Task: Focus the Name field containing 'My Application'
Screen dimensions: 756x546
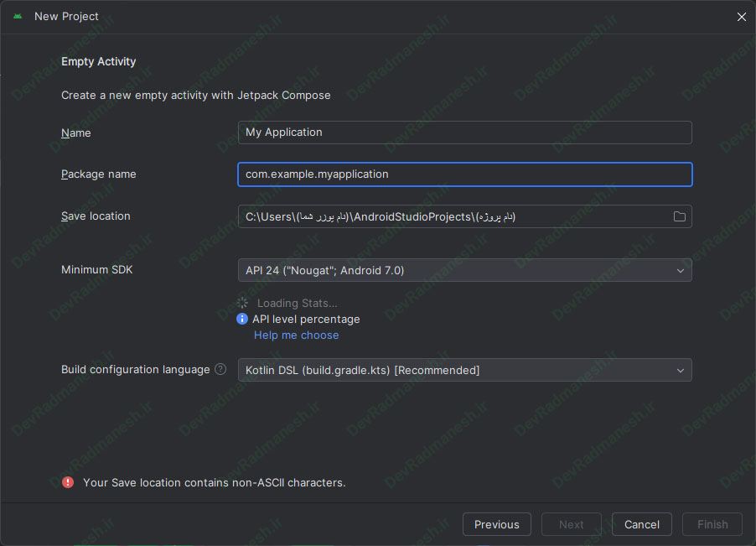Action: point(464,133)
